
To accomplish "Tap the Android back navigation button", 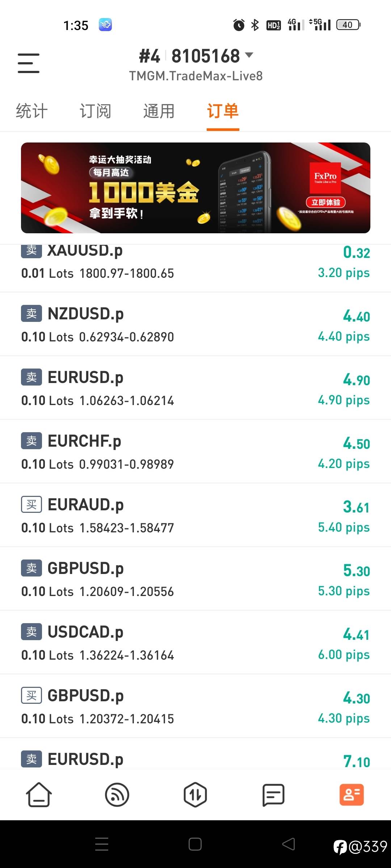I will click(289, 844).
